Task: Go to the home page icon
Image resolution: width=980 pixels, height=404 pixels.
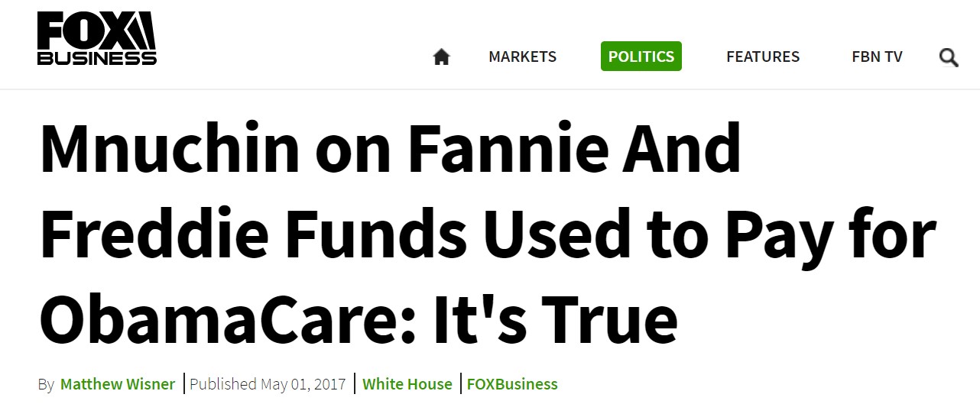Action: click(441, 57)
